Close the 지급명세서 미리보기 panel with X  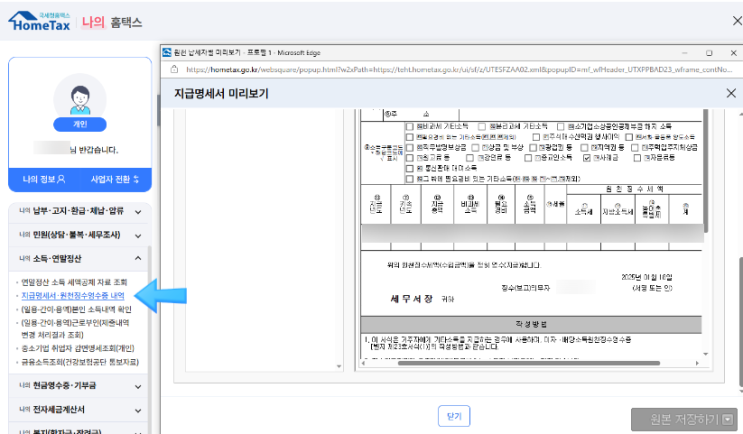click(731, 93)
